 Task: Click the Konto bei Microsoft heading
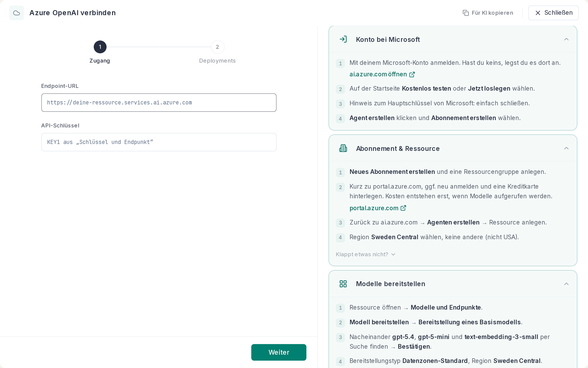coord(388,39)
